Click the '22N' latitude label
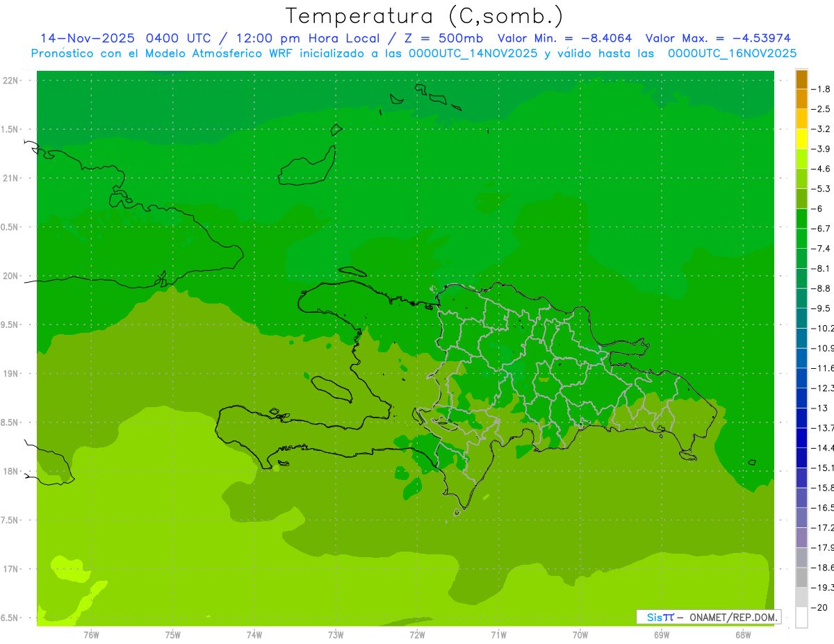834x644 pixels. tap(11, 81)
